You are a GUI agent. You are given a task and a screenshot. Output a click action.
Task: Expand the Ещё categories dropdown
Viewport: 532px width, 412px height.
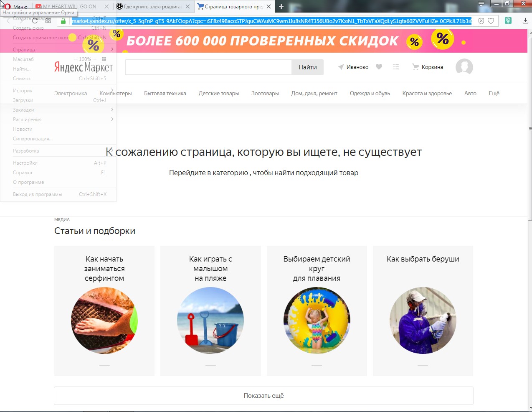[x=494, y=93]
